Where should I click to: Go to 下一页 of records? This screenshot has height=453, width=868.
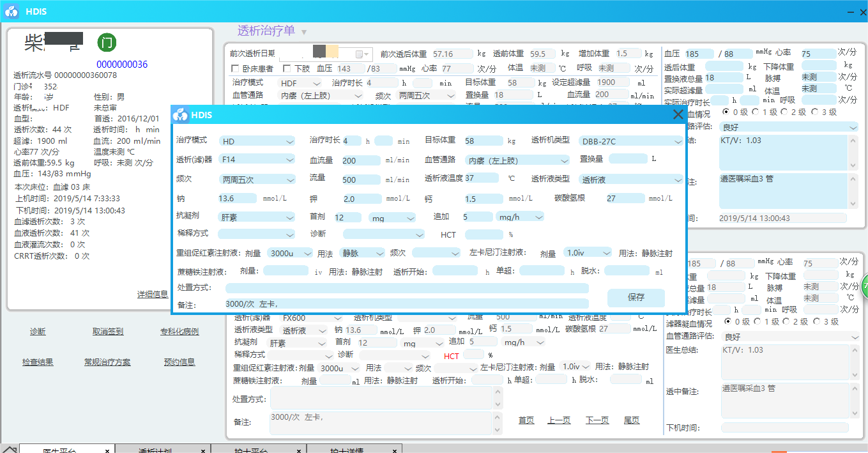597,420
